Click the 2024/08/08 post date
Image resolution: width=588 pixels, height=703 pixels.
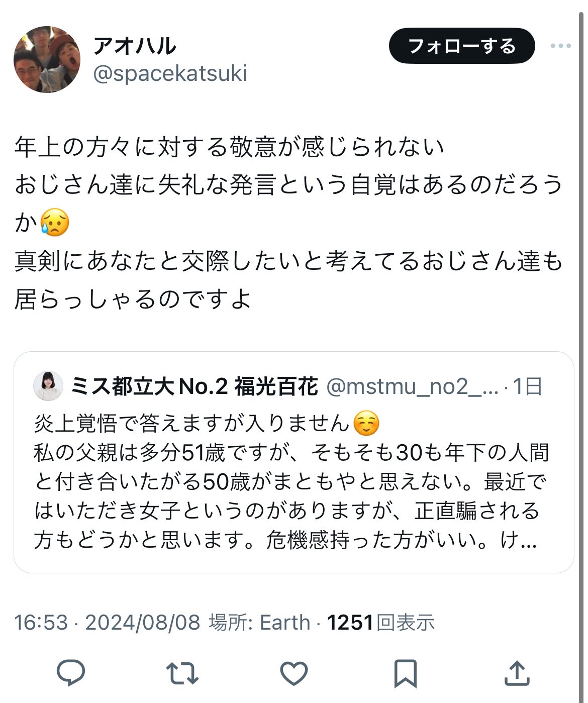click(143, 622)
